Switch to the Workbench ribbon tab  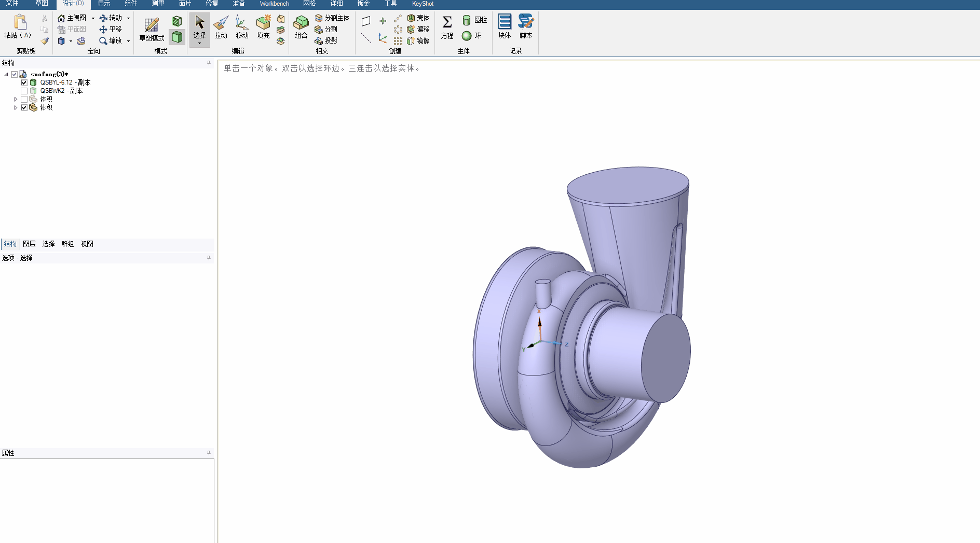[274, 4]
